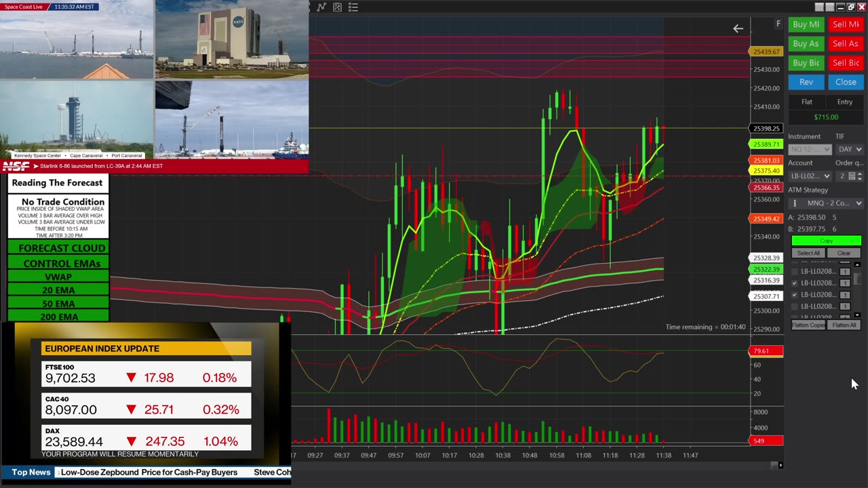Click the 79.61 oscillator value marker

click(x=766, y=351)
